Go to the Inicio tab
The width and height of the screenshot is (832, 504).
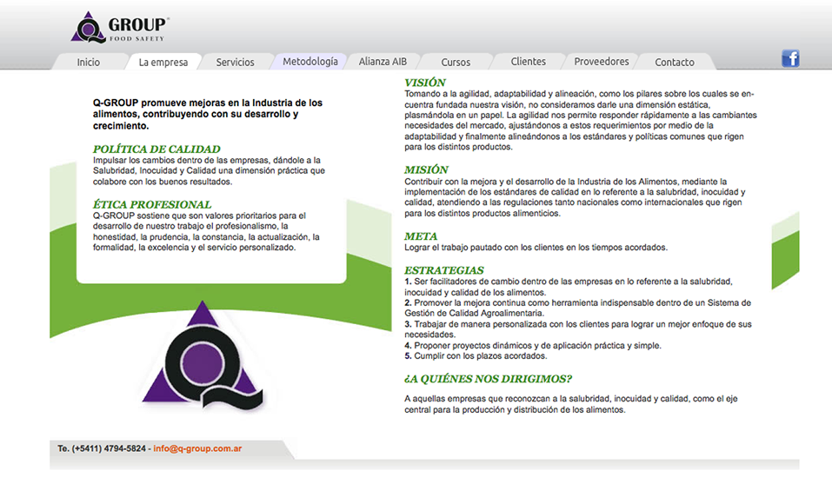point(88,62)
